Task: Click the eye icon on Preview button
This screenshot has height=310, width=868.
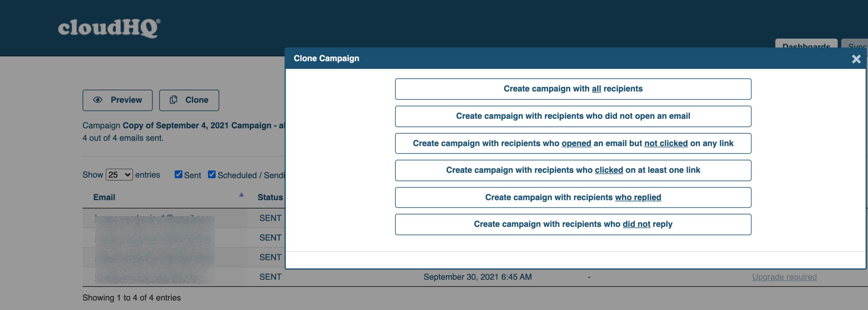Action: tap(98, 100)
